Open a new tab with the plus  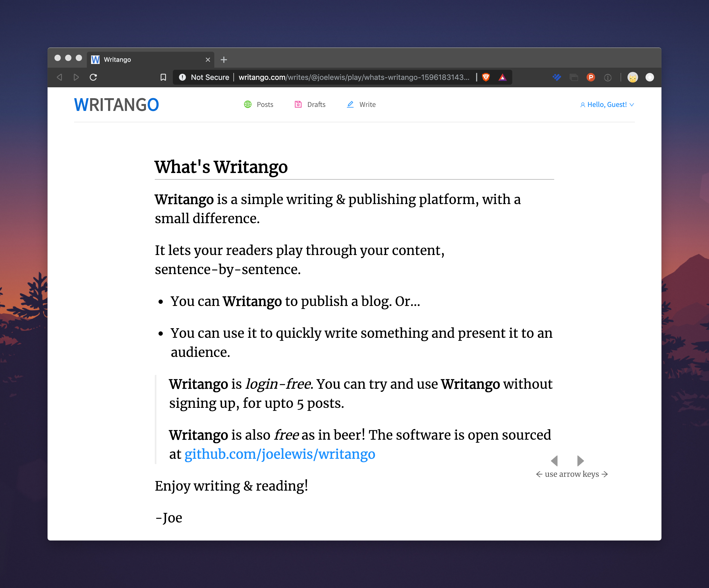(x=224, y=59)
